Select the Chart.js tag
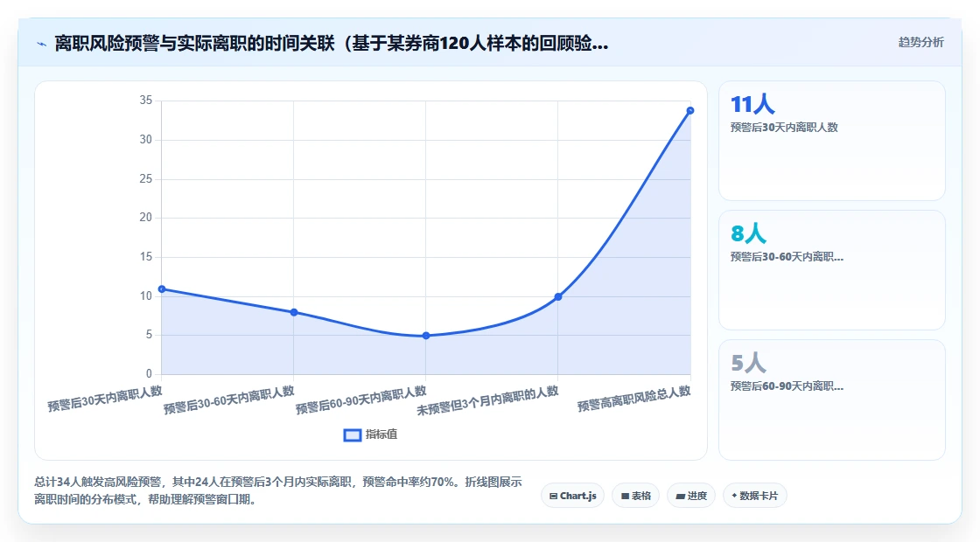Image resolution: width=980 pixels, height=542 pixels. pos(572,496)
